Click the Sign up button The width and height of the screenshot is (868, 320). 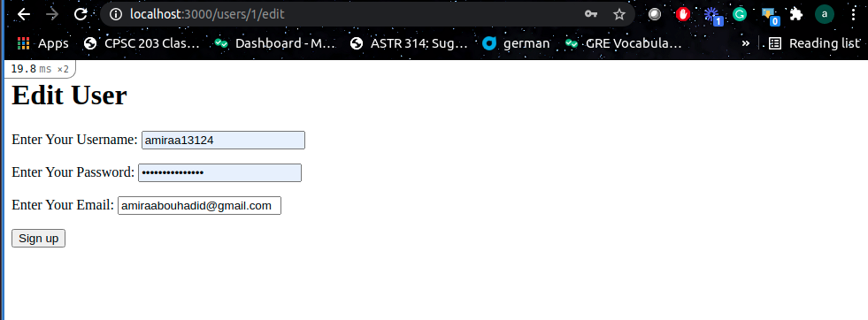tap(38, 238)
